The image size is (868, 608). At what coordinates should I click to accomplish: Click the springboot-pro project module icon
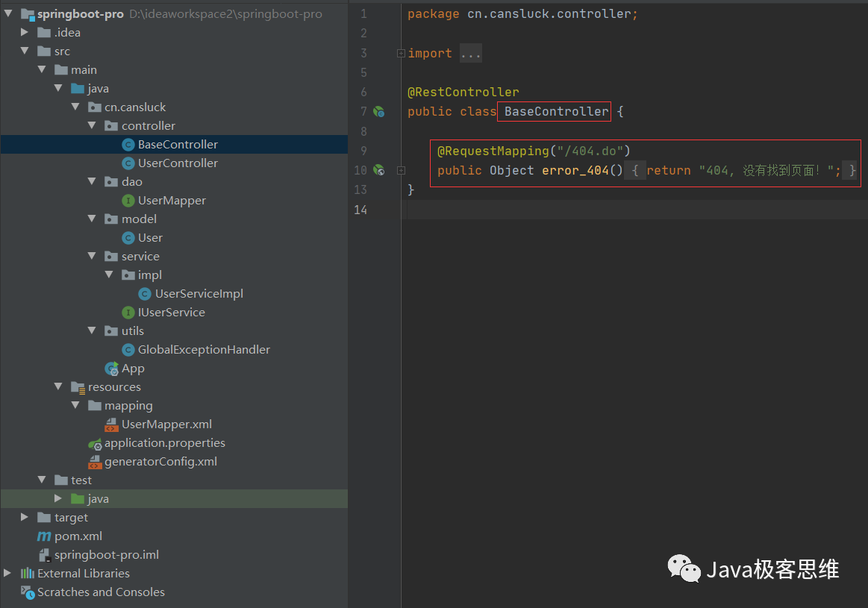[28, 14]
